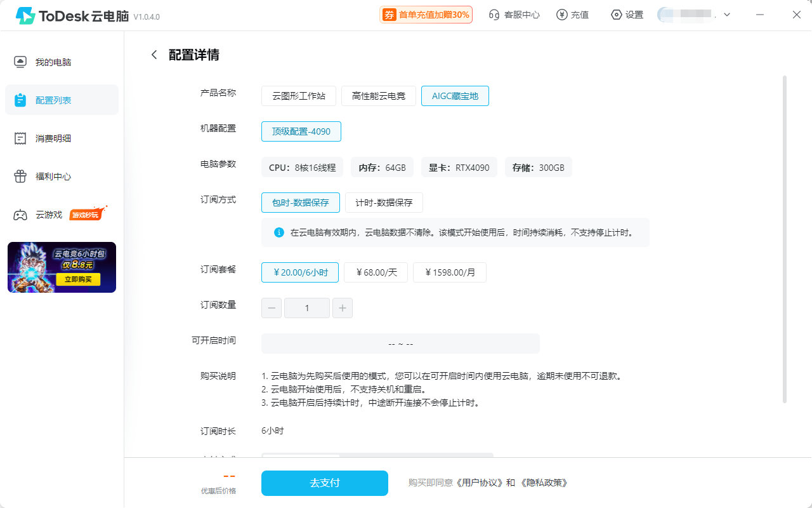Open the 可开启时间 time selector

400,343
